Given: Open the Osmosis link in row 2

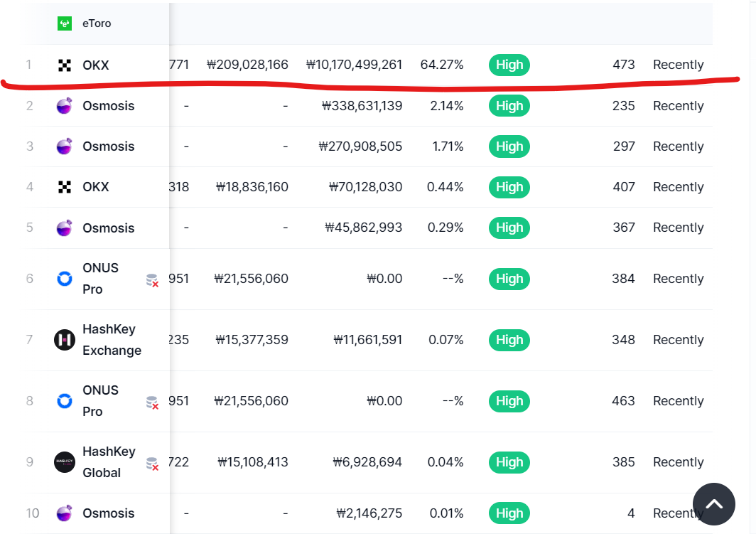Looking at the screenshot, I should (x=109, y=106).
